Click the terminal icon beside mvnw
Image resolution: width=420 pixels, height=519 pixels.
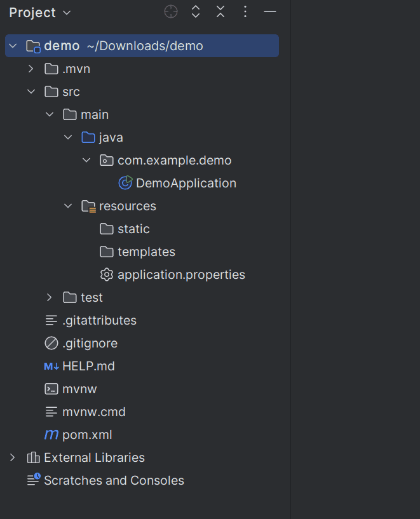(51, 389)
